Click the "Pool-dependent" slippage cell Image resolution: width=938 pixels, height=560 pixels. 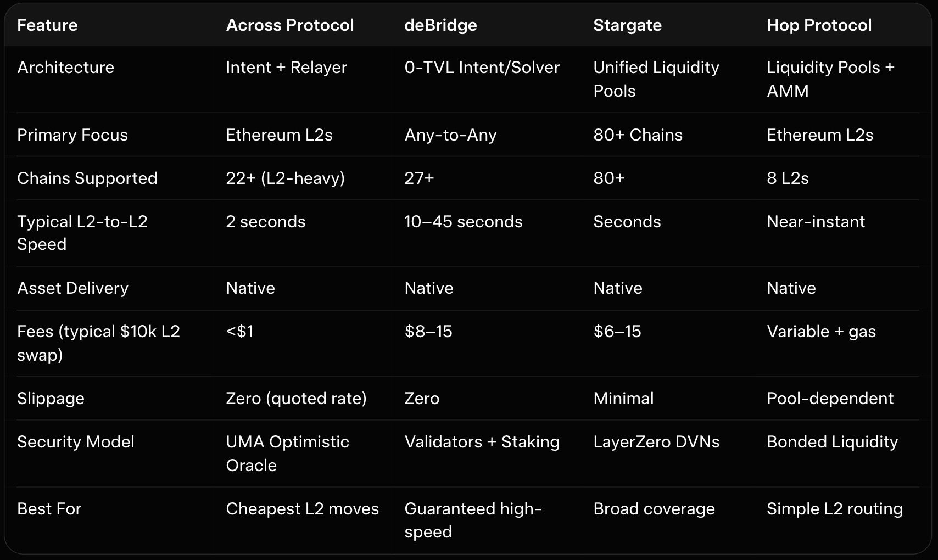click(830, 399)
